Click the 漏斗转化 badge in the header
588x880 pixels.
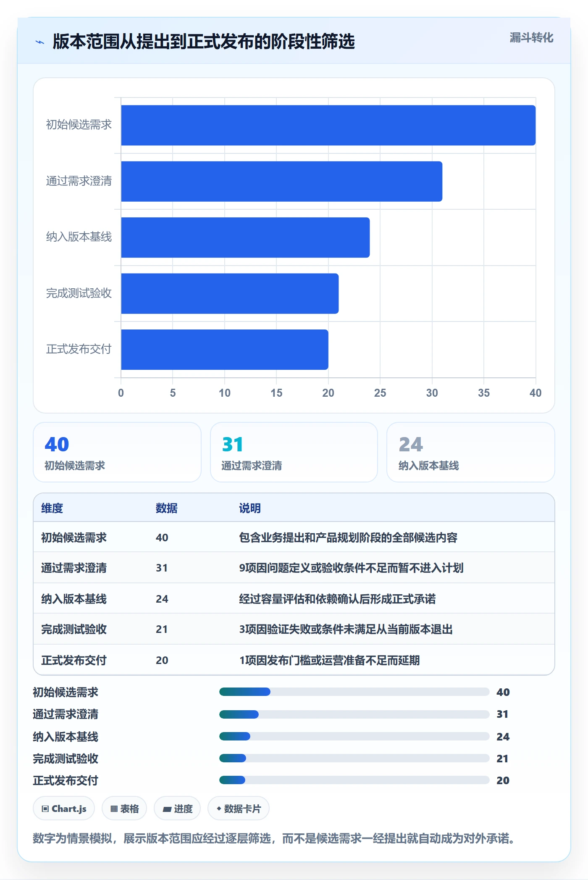531,38
